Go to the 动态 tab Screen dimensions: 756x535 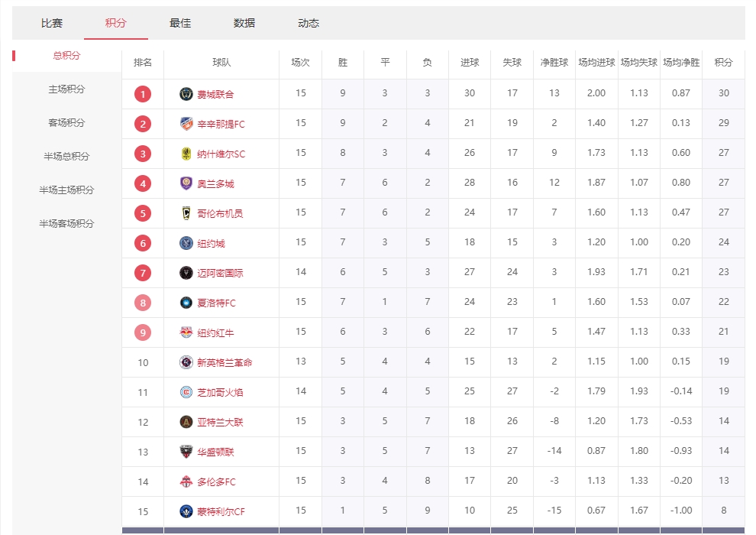(x=309, y=23)
